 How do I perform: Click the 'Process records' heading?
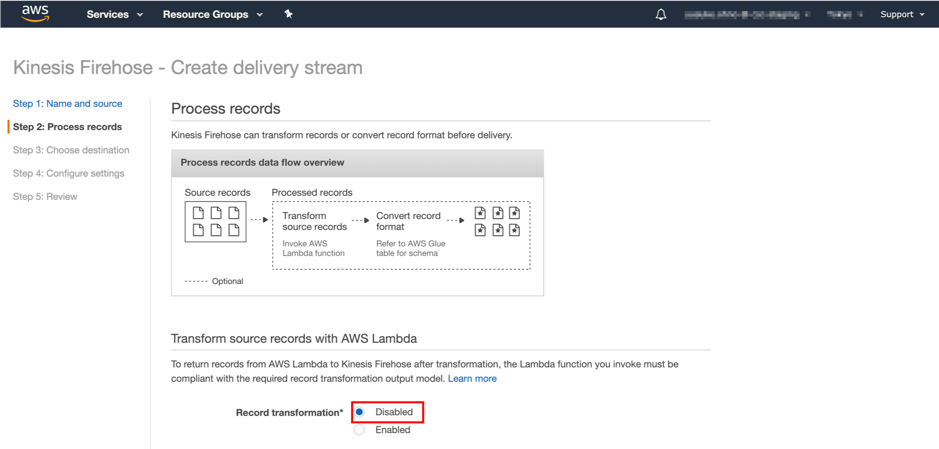click(226, 109)
